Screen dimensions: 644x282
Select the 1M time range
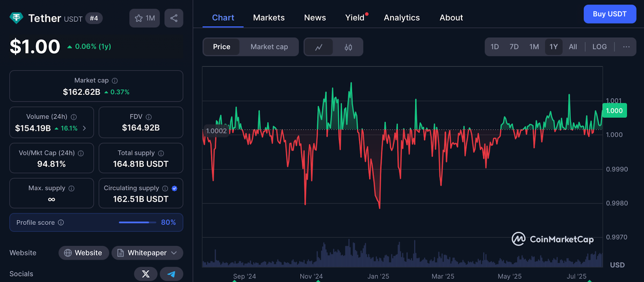click(534, 47)
